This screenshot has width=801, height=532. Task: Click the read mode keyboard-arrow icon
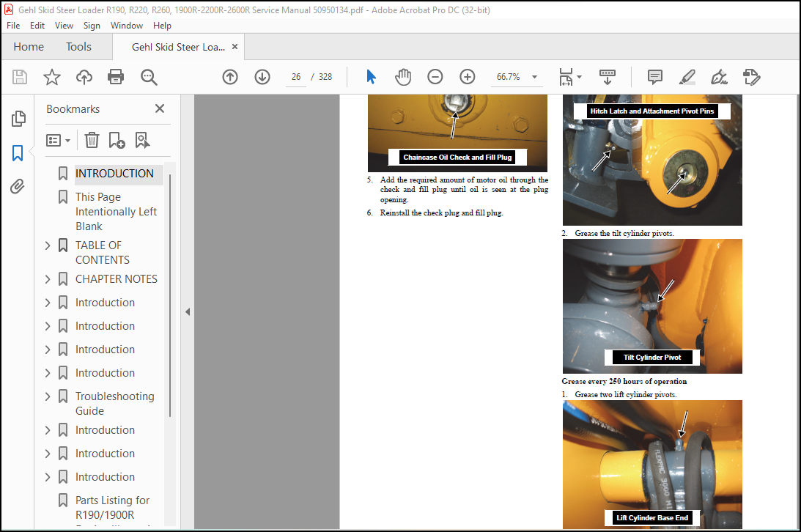(x=608, y=77)
